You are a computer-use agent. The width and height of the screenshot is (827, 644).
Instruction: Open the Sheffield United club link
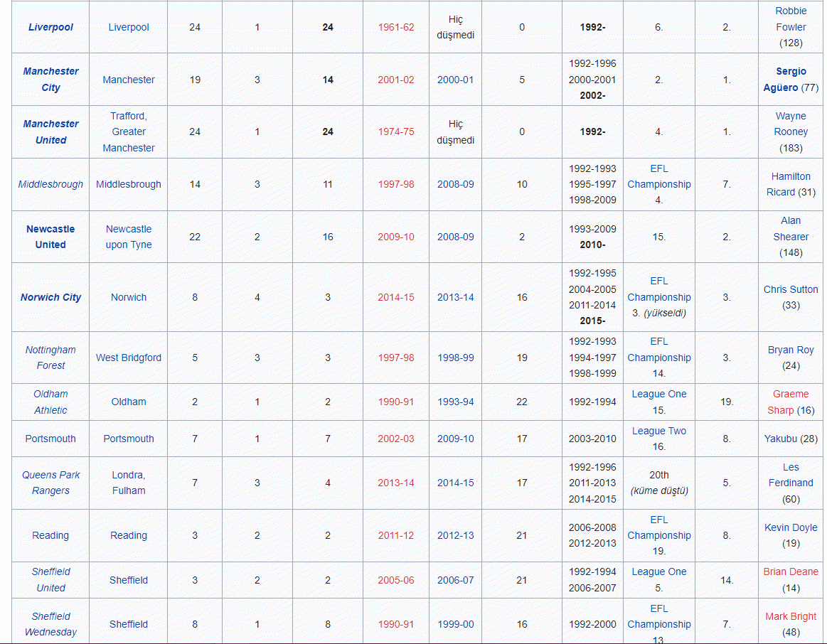click(50, 579)
